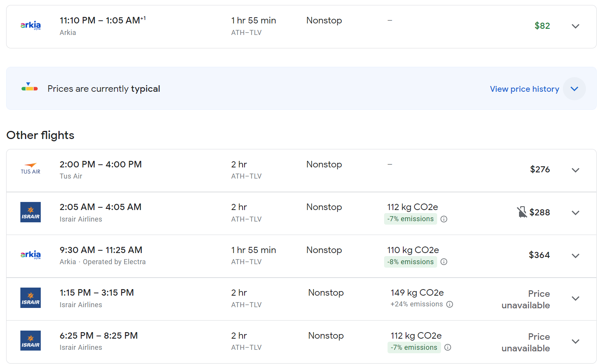599x364 pixels.
Task: Click the no-carry-on bag icon by $288
Action: click(x=522, y=212)
